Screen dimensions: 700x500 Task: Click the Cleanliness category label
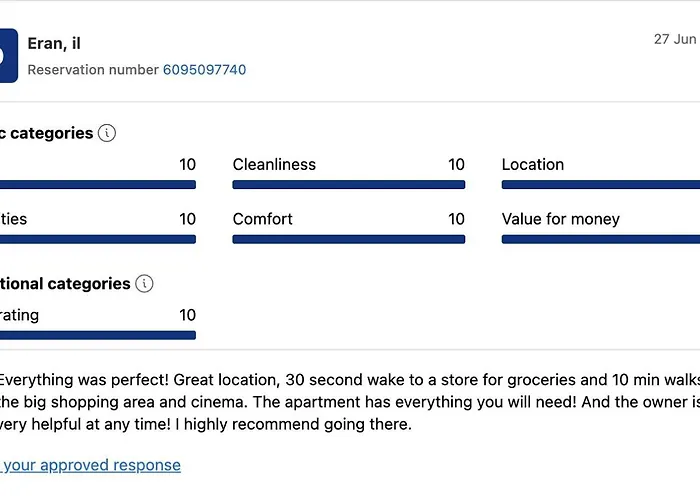(274, 165)
